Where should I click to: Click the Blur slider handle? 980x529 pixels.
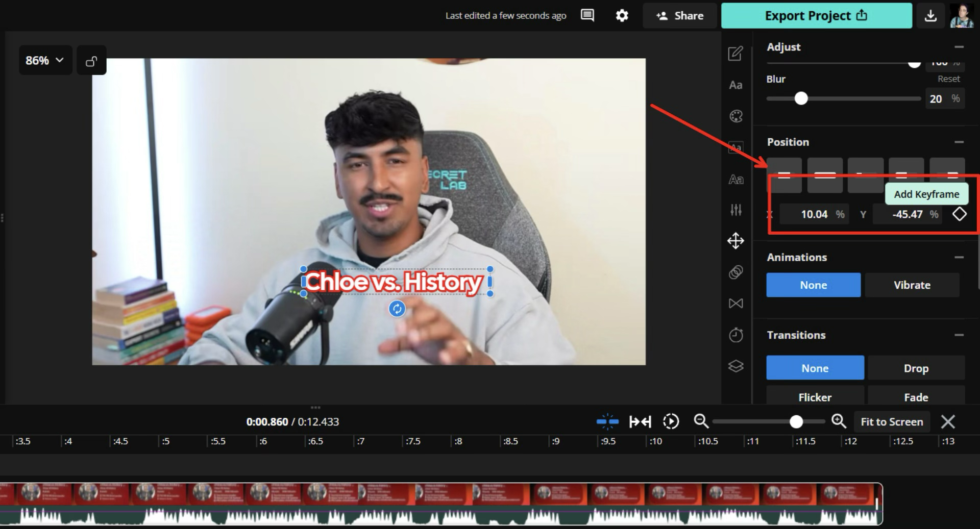coord(801,98)
